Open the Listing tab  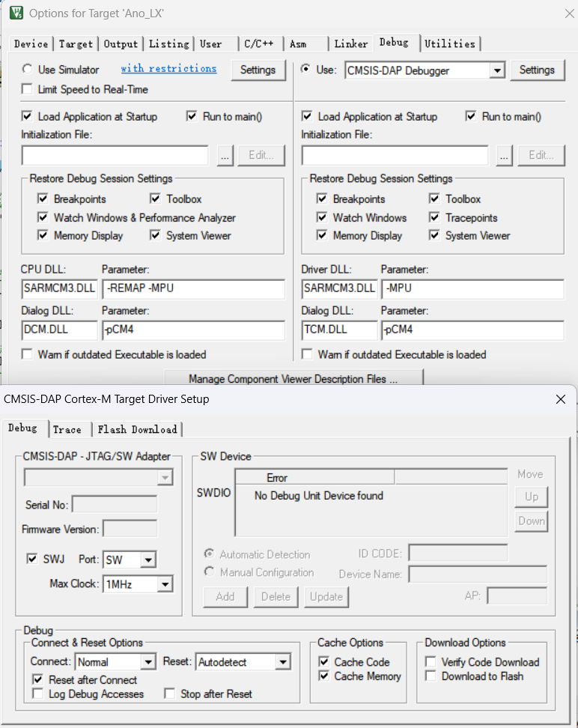click(168, 43)
